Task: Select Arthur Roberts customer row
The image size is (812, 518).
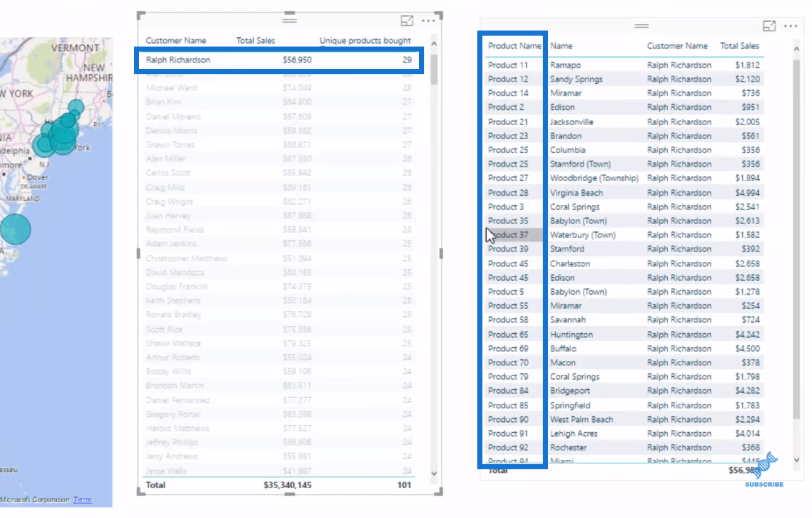Action: (279, 357)
